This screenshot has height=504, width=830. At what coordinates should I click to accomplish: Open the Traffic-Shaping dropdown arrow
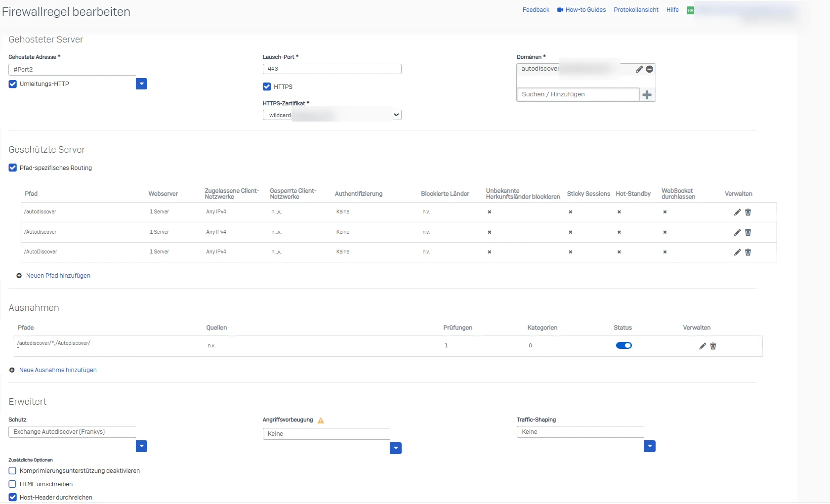[x=650, y=446]
